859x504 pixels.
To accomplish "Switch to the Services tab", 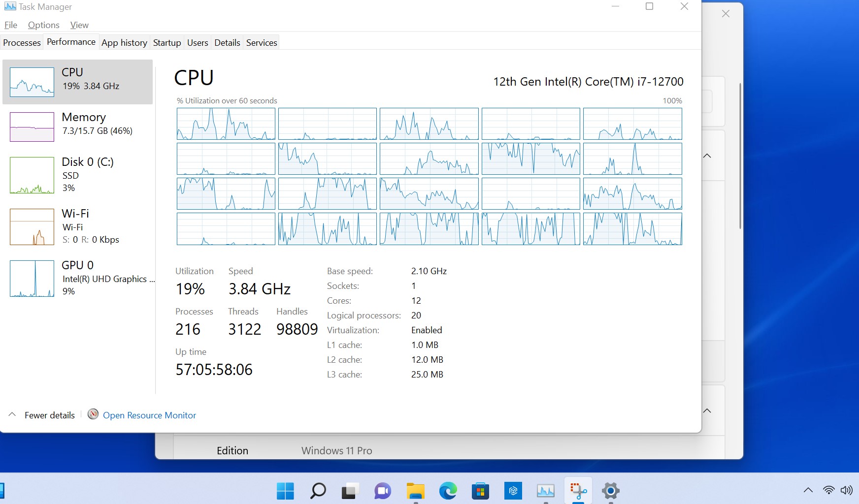I will [262, 43].
